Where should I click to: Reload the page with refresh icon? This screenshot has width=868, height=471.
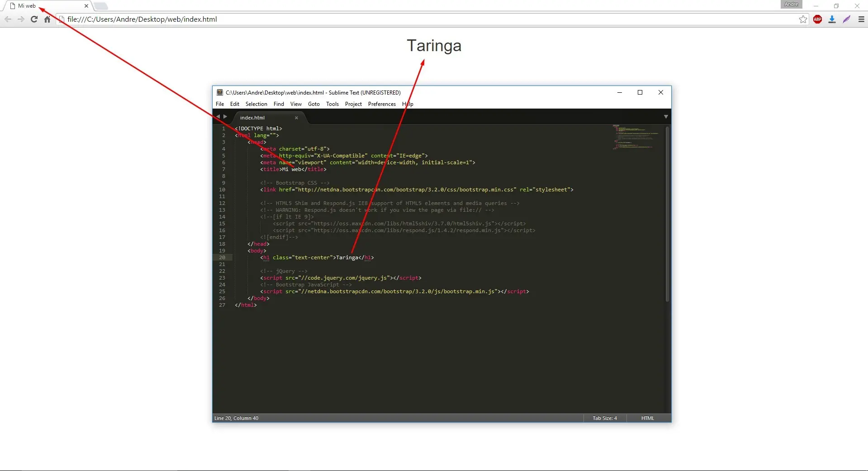click(x=34, y=19)
